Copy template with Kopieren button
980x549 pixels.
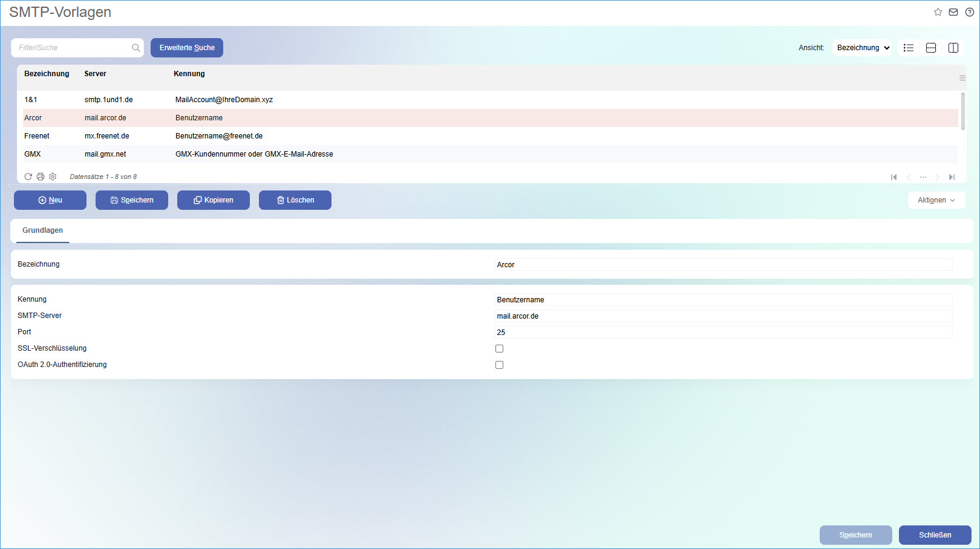pos(214,200)
